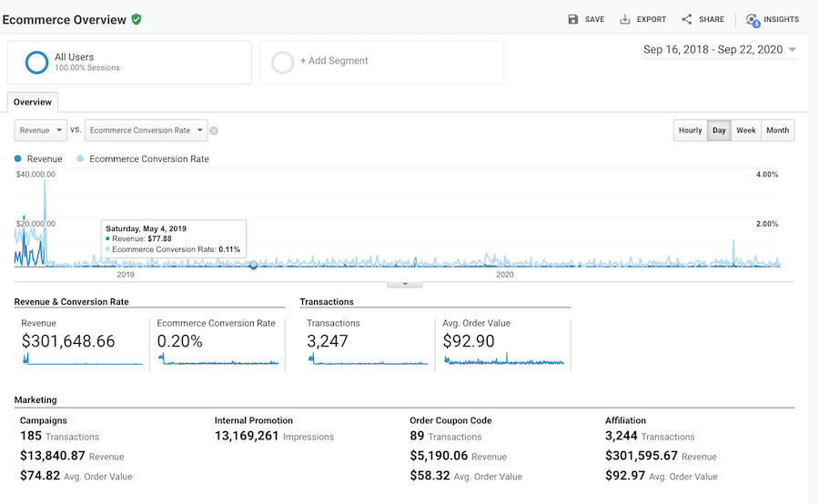Switch graph to Week view
The image size is (819, 504).
[746, 130]
